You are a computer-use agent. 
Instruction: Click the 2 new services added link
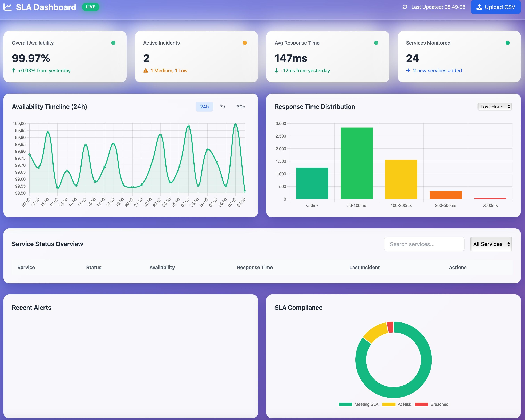(x=437, y=70)
